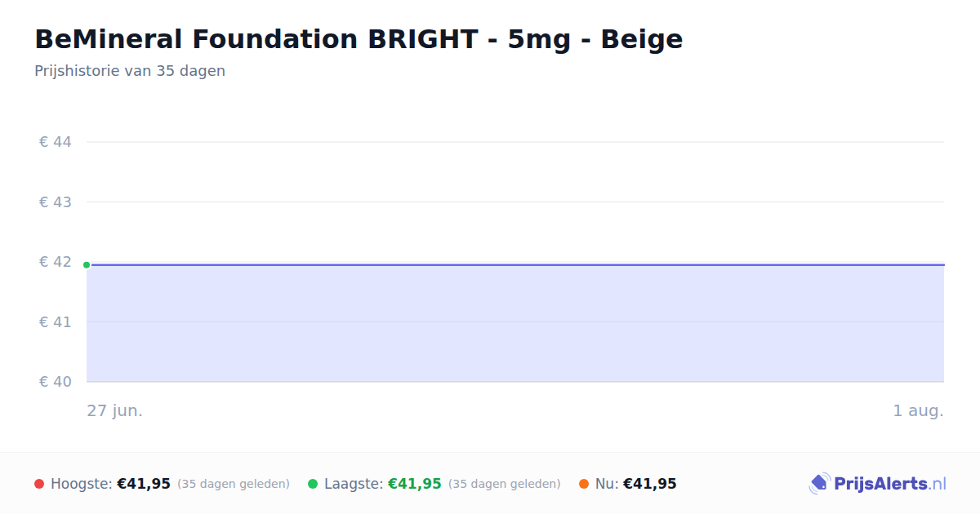This screenshot has width=980, height=514.
Task: Click the green Laagste indicator dot
Action: coord(313,484)
